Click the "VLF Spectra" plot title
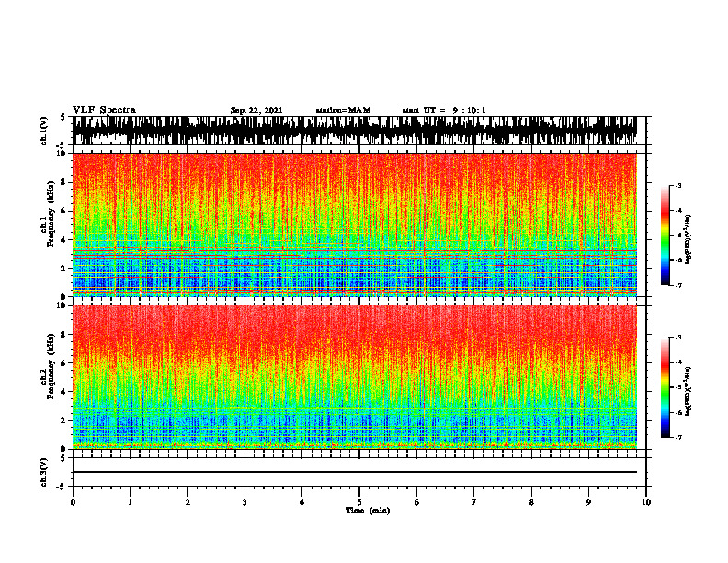Viewport: 728px width, 563px height. [104, 110]
